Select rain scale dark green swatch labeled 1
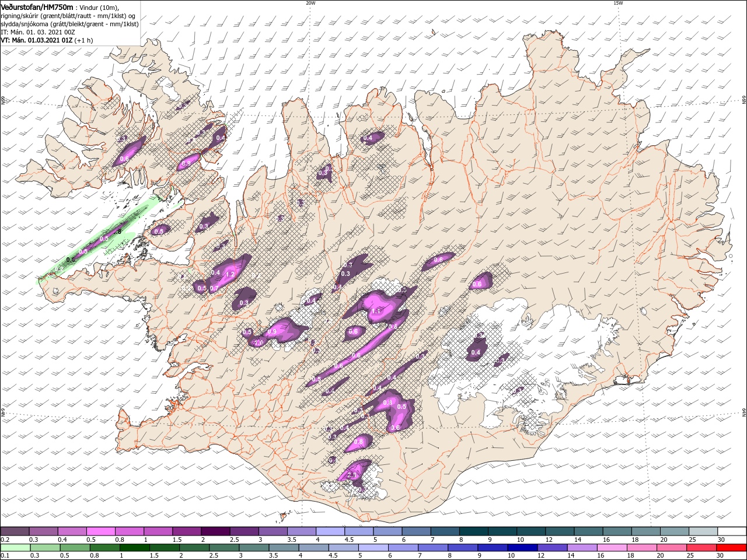 pos(134,548)
